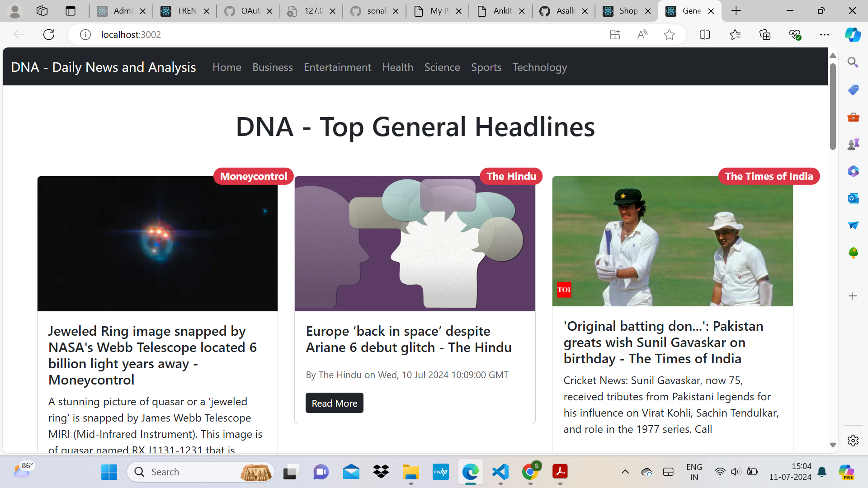This screenshot has width=868, height=488.
Task: Open the Windows Start menu
Action: click(109, 472)
